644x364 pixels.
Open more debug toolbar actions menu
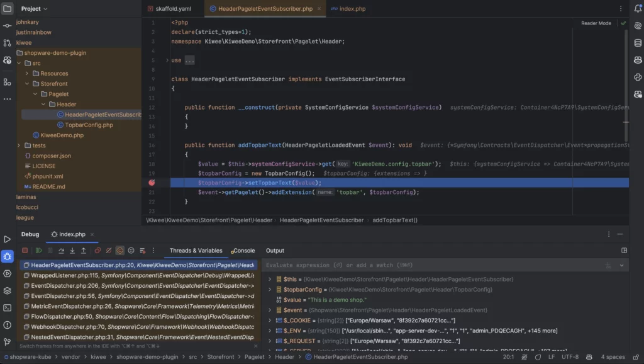pos(153,251)
